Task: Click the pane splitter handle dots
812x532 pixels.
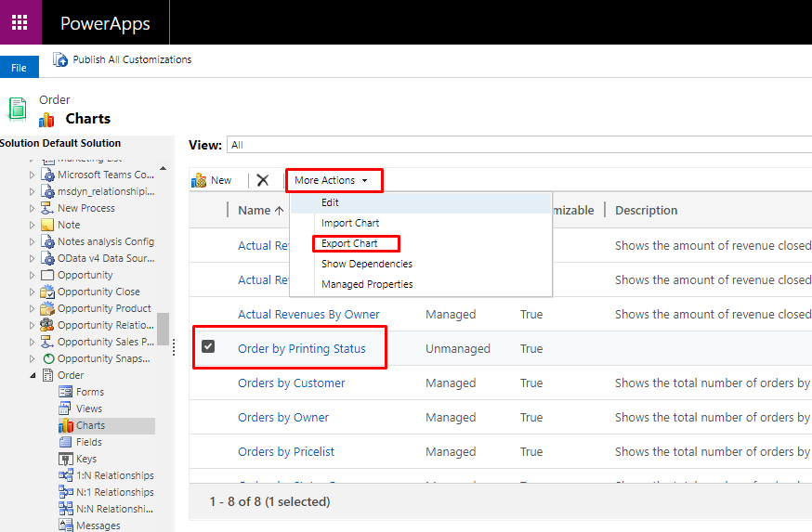Action: [174, 347]
